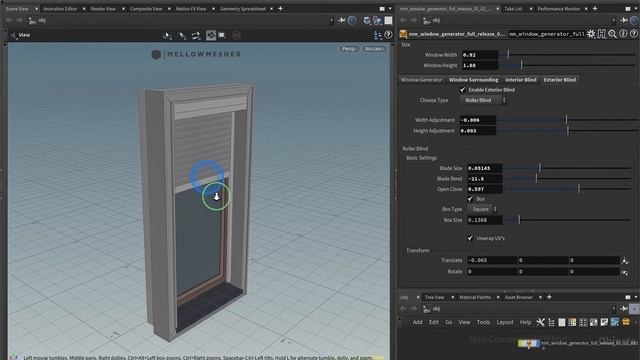Open the parameter gear settings icon
The width and height of the screenshot is (640, 360).
coord(591,34)
